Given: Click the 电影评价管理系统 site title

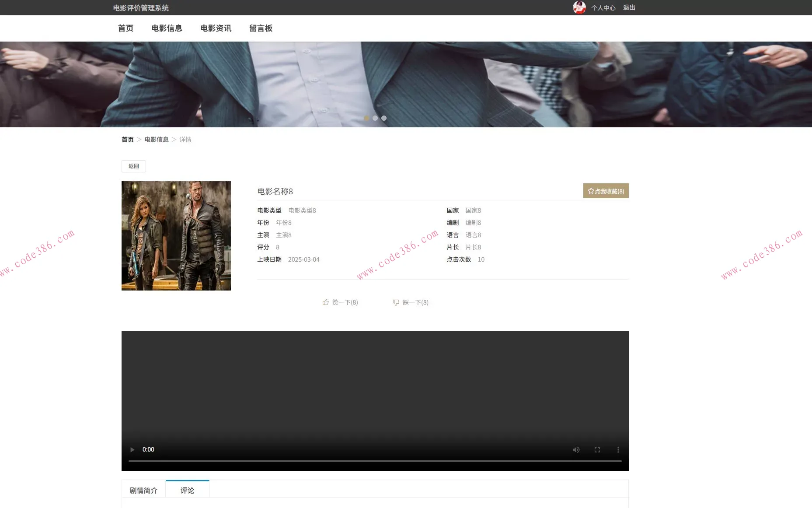Looking at the screenshot, I should tap(141, 8).
